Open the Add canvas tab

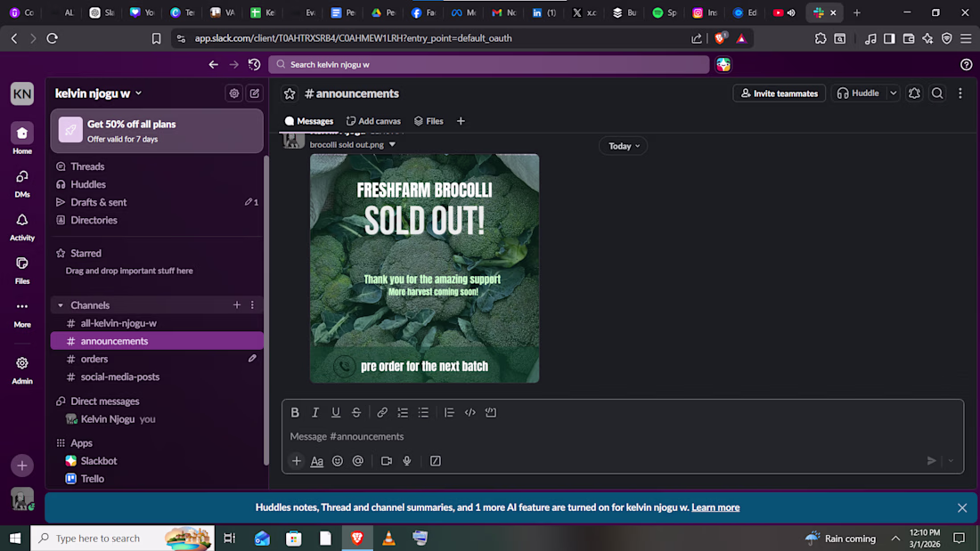[x=374, y=121]
